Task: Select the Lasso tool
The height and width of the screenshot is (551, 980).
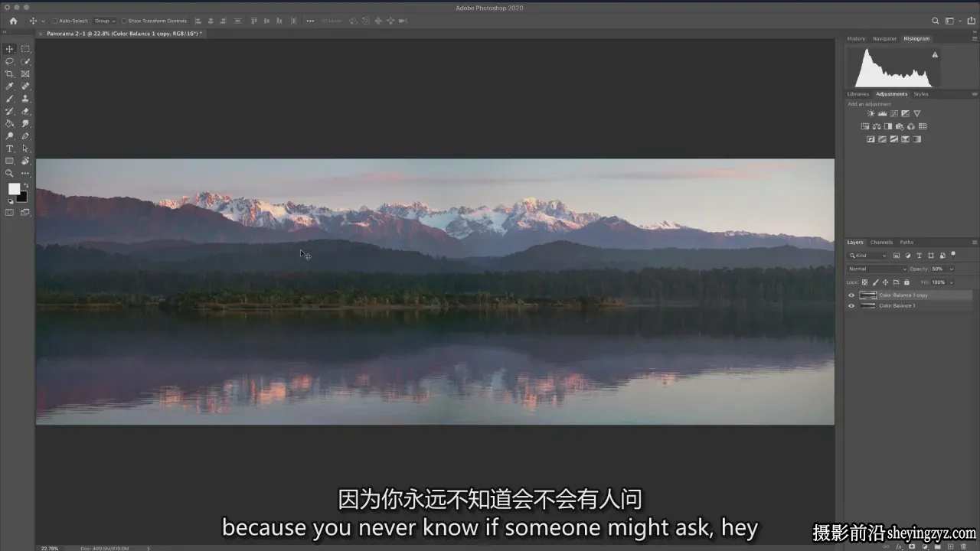Action: click(9, 61)
